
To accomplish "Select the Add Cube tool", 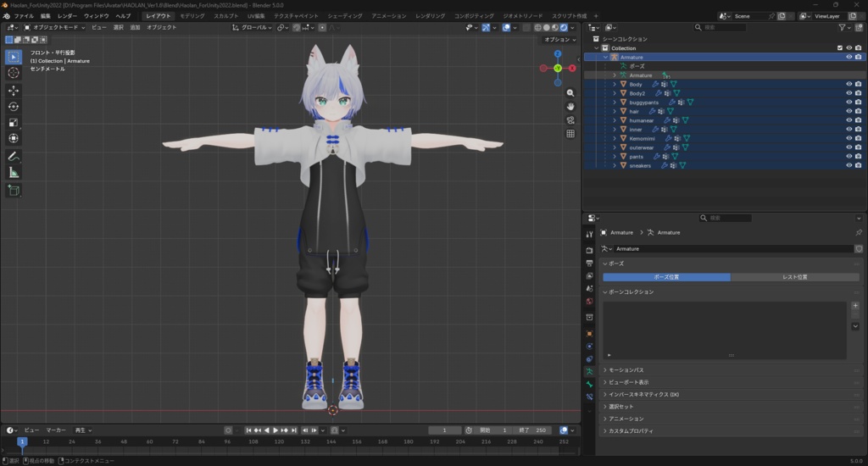I will pos(14,191).
